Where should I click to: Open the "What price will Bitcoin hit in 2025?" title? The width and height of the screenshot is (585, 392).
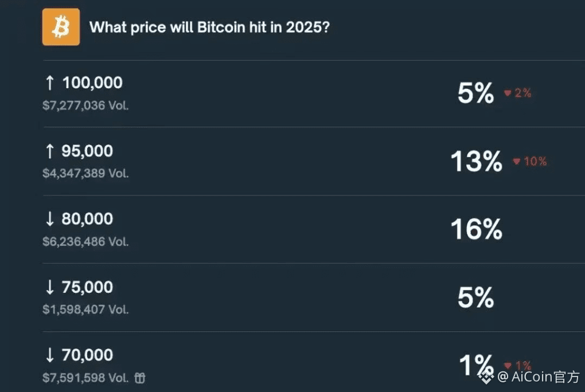[209, 28]
